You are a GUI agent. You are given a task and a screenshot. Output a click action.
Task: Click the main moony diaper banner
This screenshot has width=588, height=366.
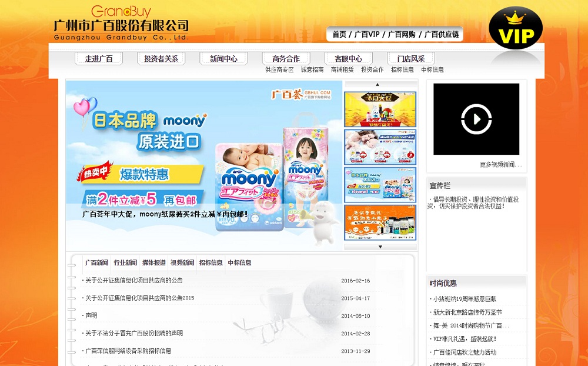pyautogui.click(x=204, y=165)
